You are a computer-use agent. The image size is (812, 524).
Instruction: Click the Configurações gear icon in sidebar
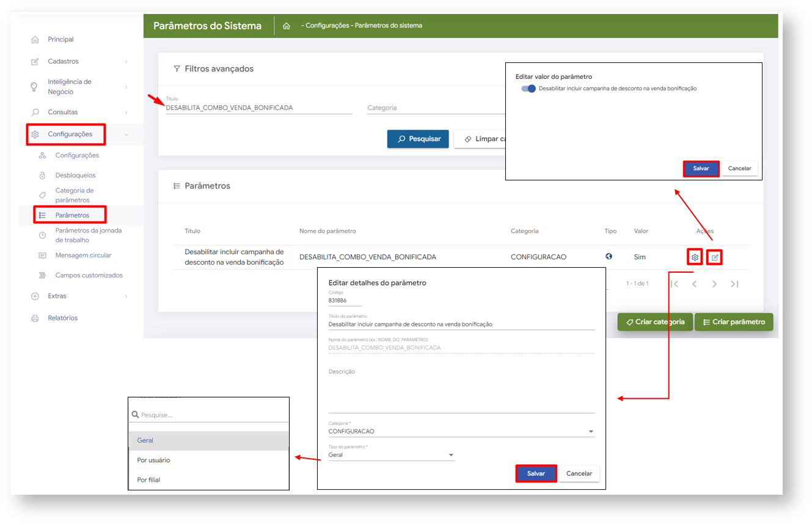coord(35,135)
